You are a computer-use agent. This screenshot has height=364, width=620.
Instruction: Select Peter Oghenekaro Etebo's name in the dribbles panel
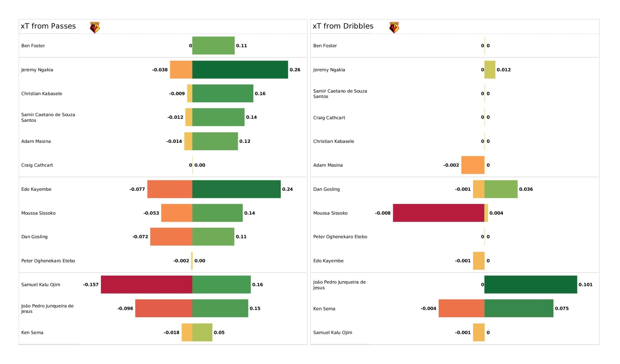[x=340, y=237]
